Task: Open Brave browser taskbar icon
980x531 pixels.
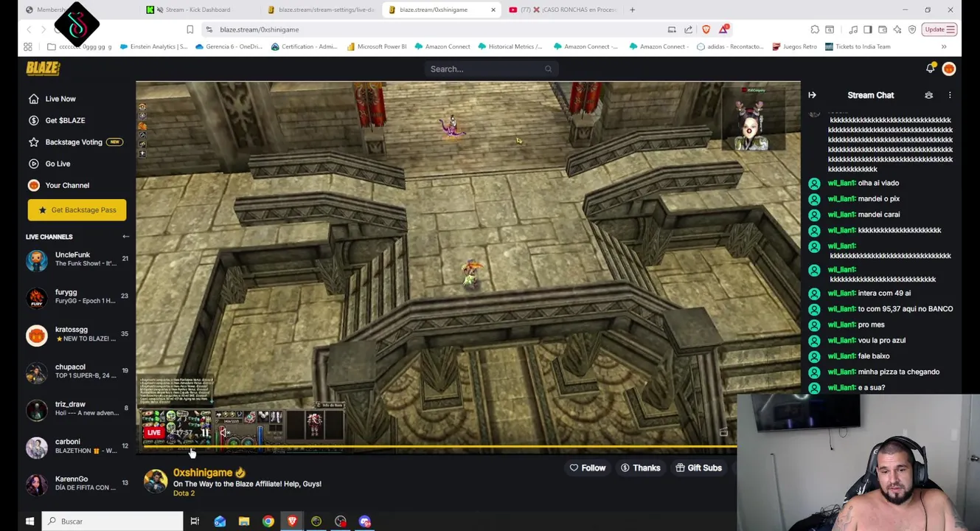Action: point(292,521)
